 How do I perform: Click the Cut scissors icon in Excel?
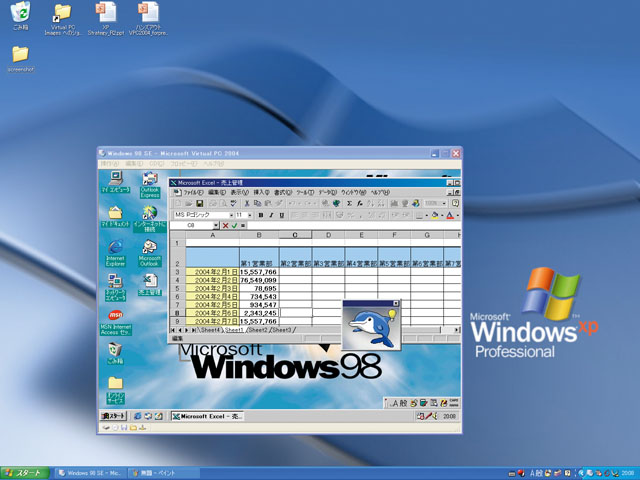point(247,203)
